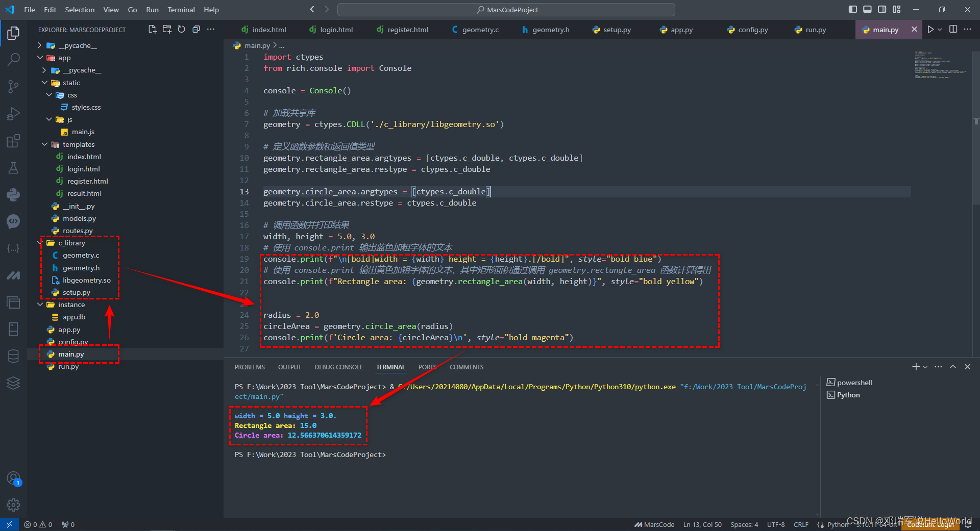980x531 pixels.
Task: Open the Source Control view
Action: [13, 87]
